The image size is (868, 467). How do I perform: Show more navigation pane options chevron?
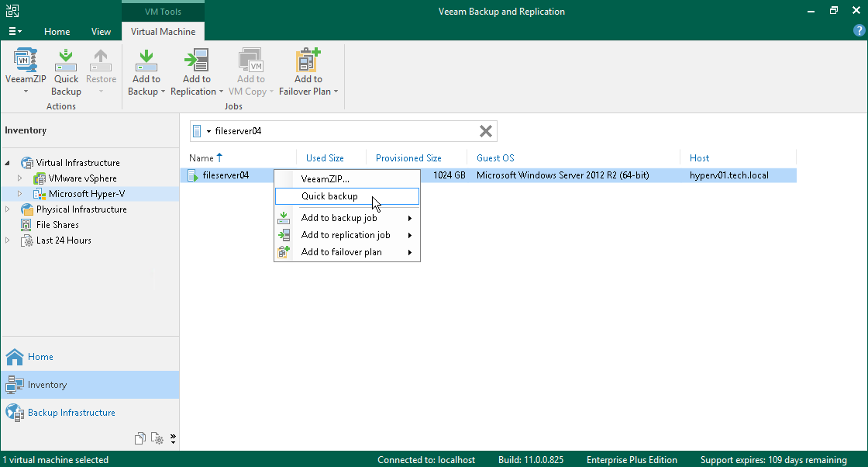click(174, 439)
